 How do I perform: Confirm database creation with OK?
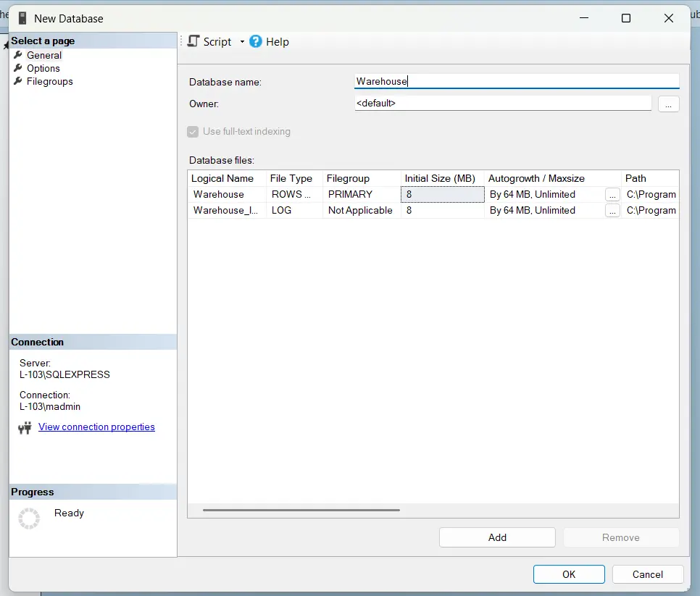(x=568, y=574)
